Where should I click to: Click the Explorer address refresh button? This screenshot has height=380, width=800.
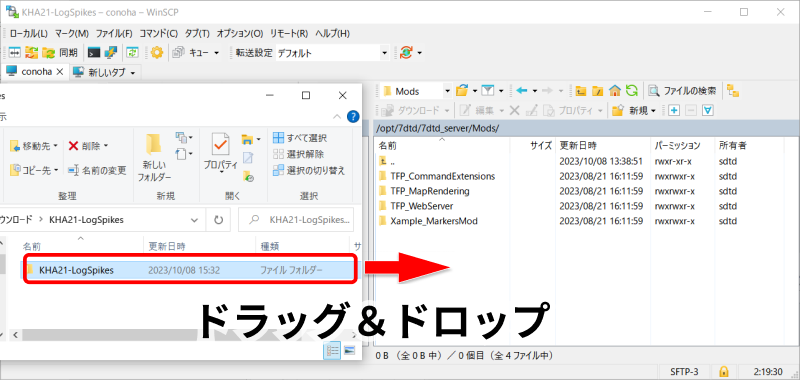click(x=218, y=220)
